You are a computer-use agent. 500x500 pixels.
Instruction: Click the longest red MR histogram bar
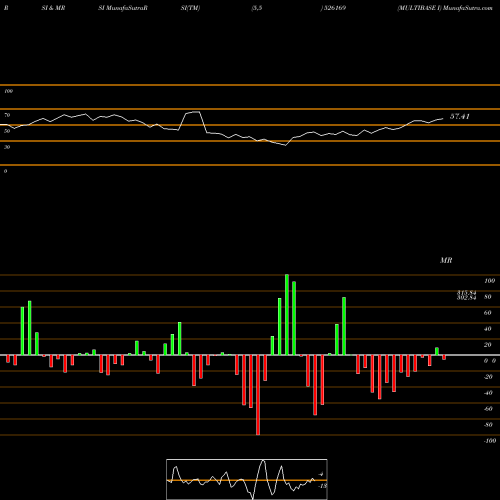coord(258,395)
